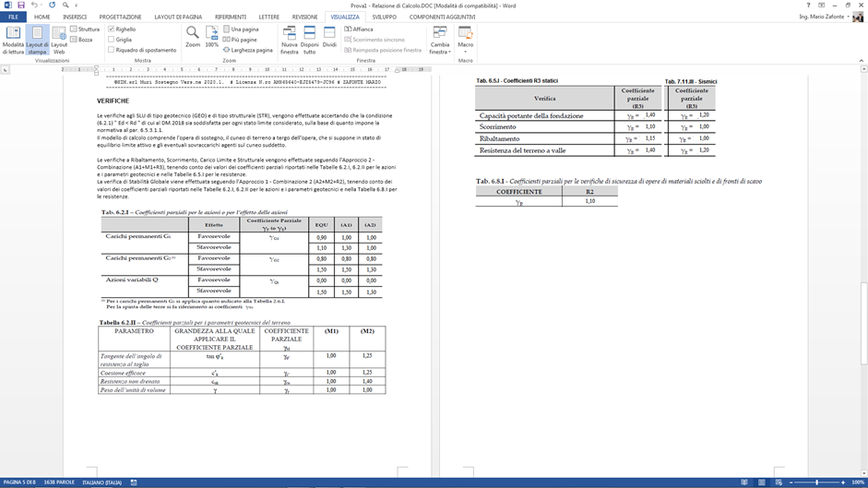Open the Zoom dialog magnifier button

(193, 37)
